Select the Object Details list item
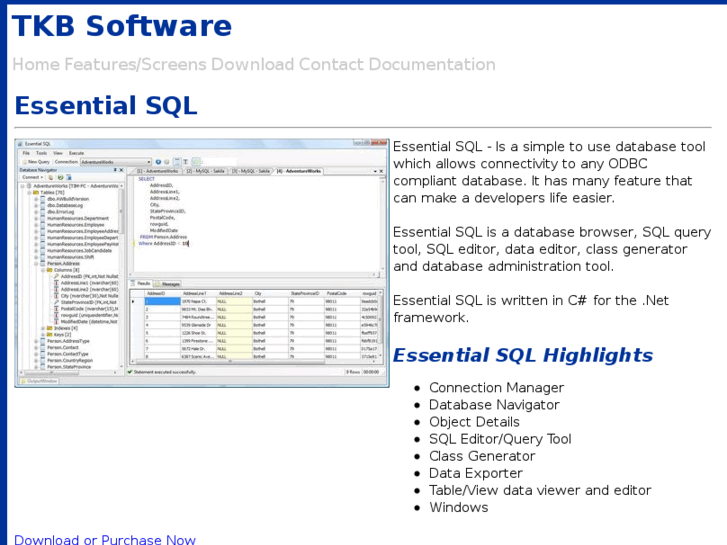This screenshot has height=545, width=727. pyautogui.click(x=474, y=422)
